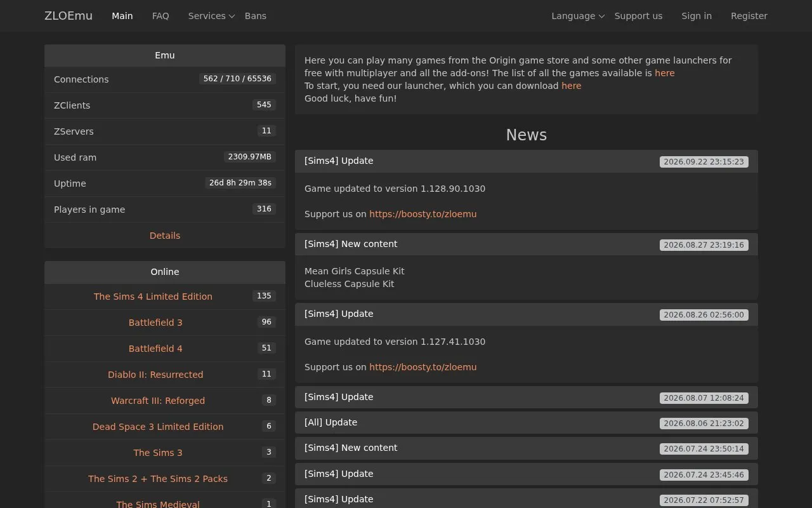Expand [Sims4] Update from 2026.07.22
The height and width of the screenshot is (508, 812).
click(x=527, y=500)
